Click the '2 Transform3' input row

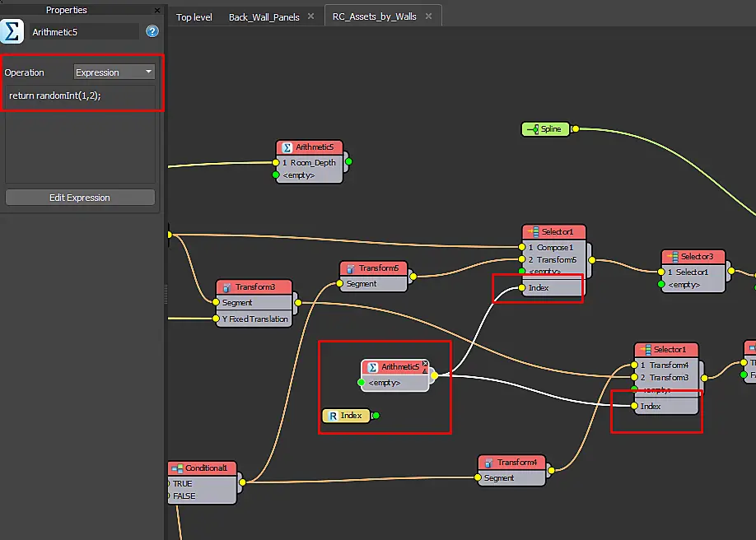(666, 378)
